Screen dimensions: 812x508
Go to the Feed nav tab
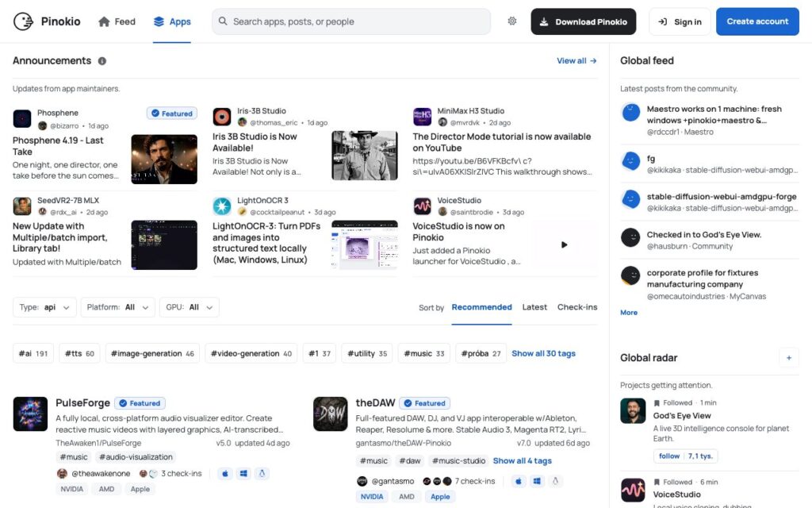[117, 21]
